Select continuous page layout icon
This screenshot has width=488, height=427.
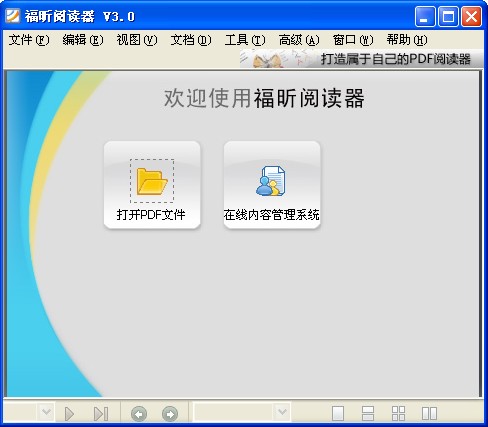tap(368, 414)
